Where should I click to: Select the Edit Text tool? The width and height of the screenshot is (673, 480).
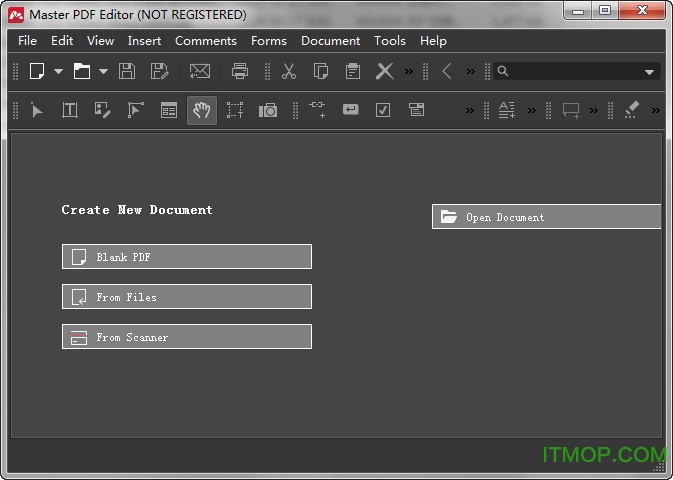(x=70, y=110)
